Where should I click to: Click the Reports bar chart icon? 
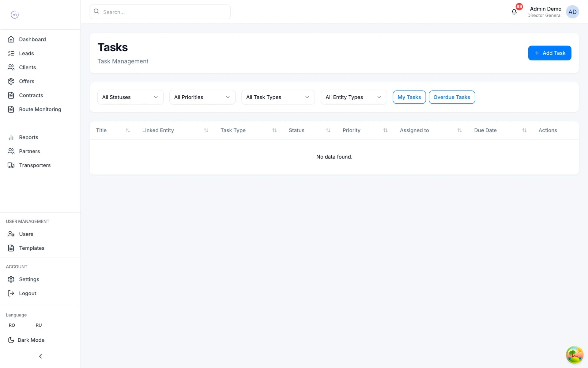click(11, 137)
